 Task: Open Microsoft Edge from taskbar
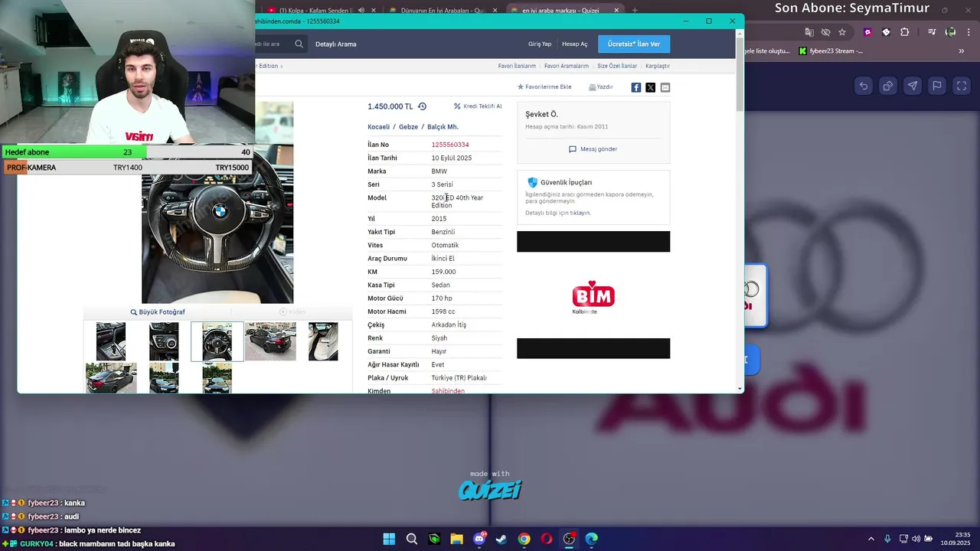click(x=591, y=539)
